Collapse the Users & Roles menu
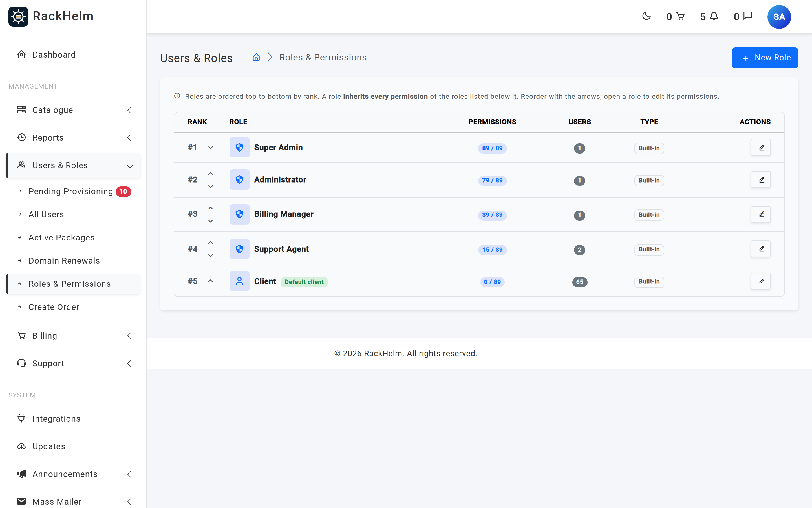812x508 pixels. pyautogui.click(x=73, y=165)
